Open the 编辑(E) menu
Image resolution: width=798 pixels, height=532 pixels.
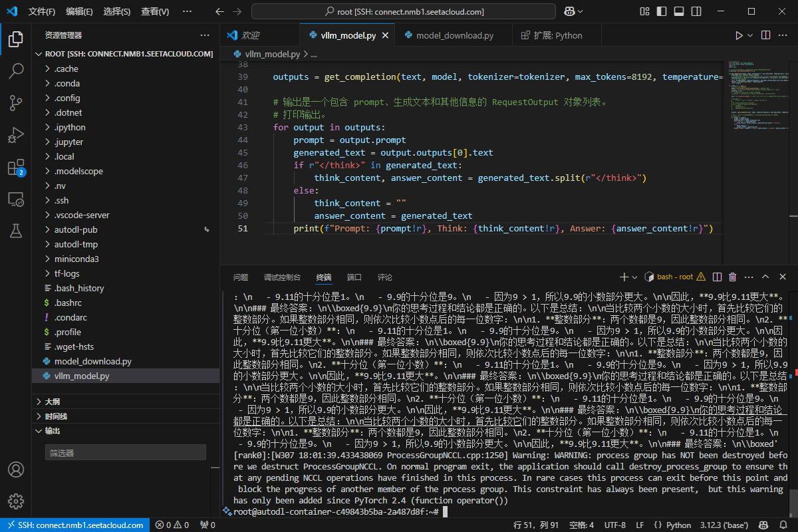click(80, 11)
